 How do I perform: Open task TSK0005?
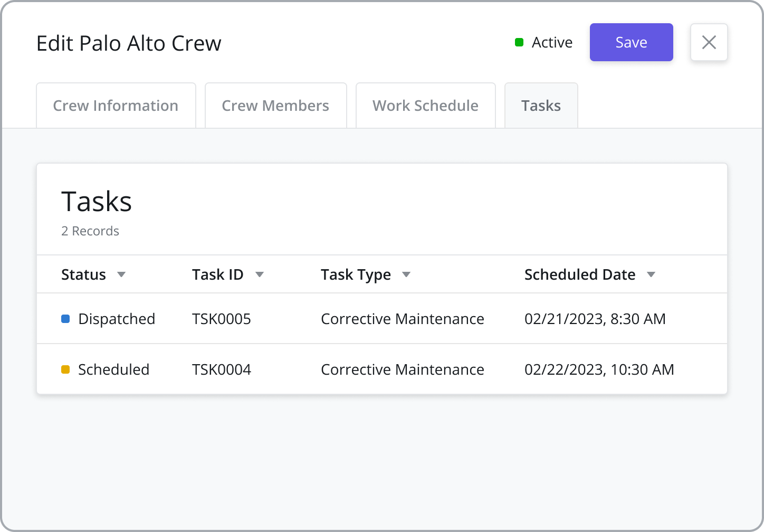tap(222, 319)
